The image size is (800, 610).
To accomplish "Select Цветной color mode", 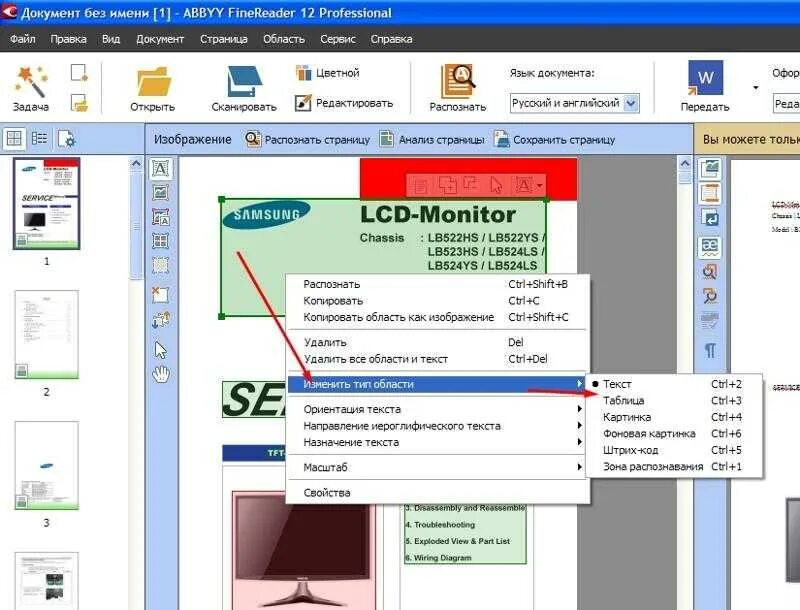I will [328, 73].
